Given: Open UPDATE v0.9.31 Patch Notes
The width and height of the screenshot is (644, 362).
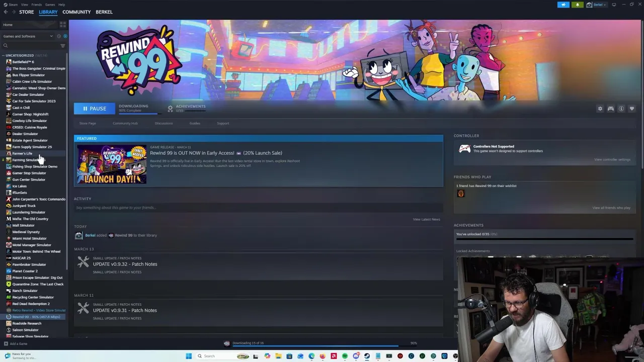Looking at the screenshot, I should point(125,310).
